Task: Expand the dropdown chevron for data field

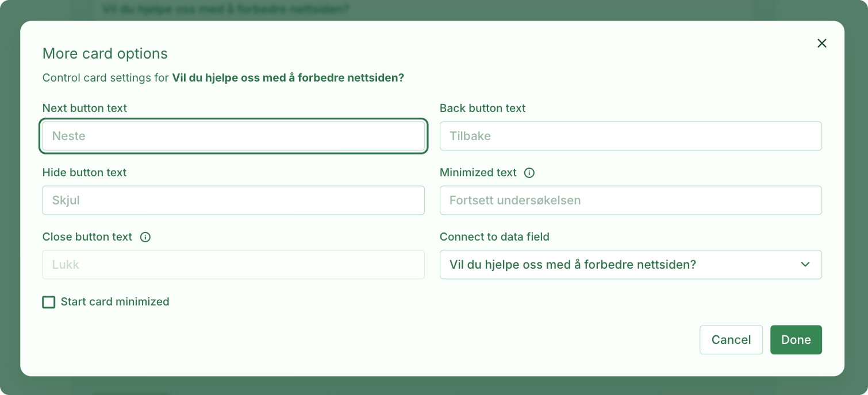Action: click(805, 265)
